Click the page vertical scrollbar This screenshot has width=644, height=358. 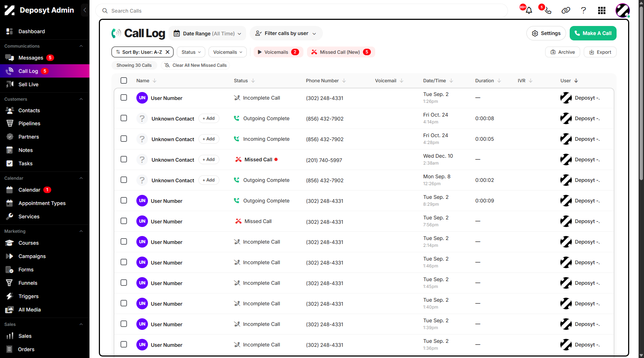click(641, 94)
